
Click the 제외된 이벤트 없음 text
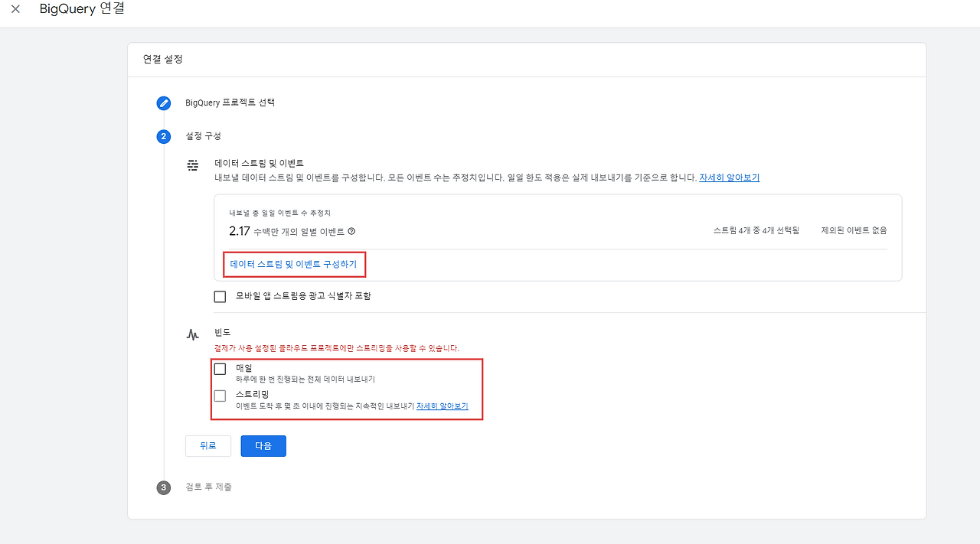[854, 230]
